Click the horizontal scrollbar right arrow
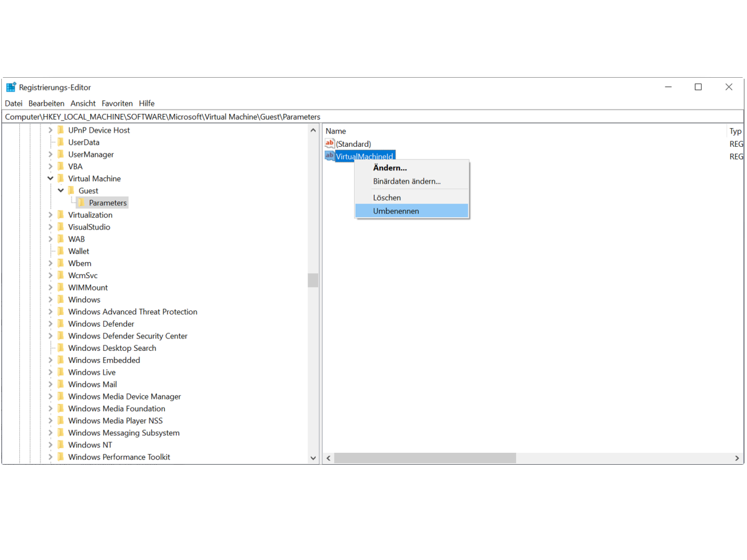747x560 pixels. [x=738, y=458]
